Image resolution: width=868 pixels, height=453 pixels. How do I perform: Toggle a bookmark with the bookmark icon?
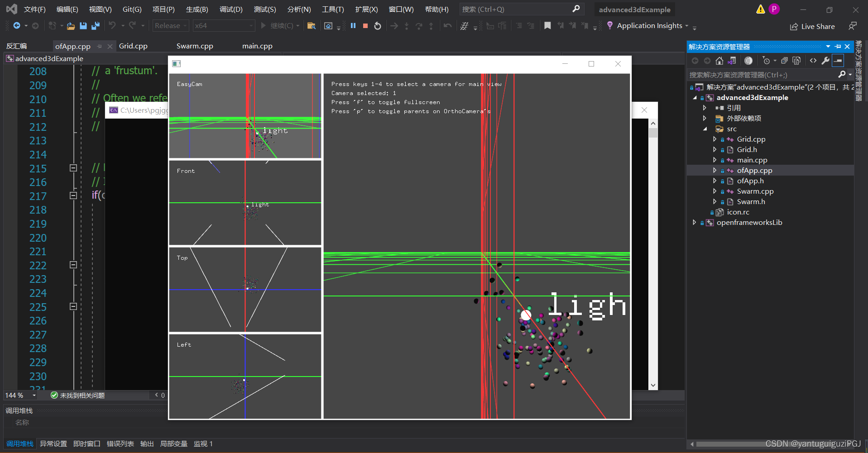click(548, 26)
